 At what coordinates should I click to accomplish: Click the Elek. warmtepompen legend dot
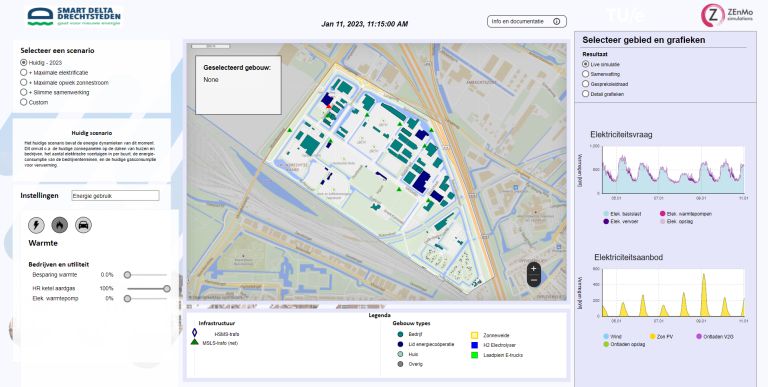pyautogui.click(x=663, y=214)
